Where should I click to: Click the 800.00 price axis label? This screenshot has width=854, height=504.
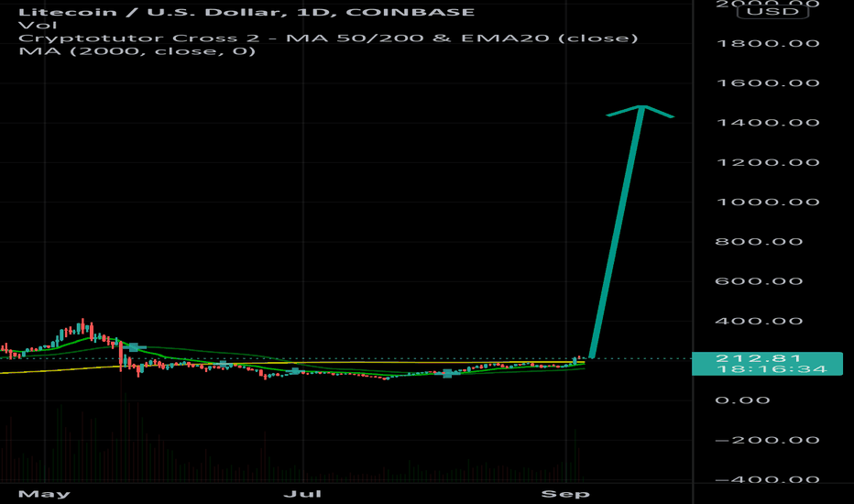[x=759, y=241]
